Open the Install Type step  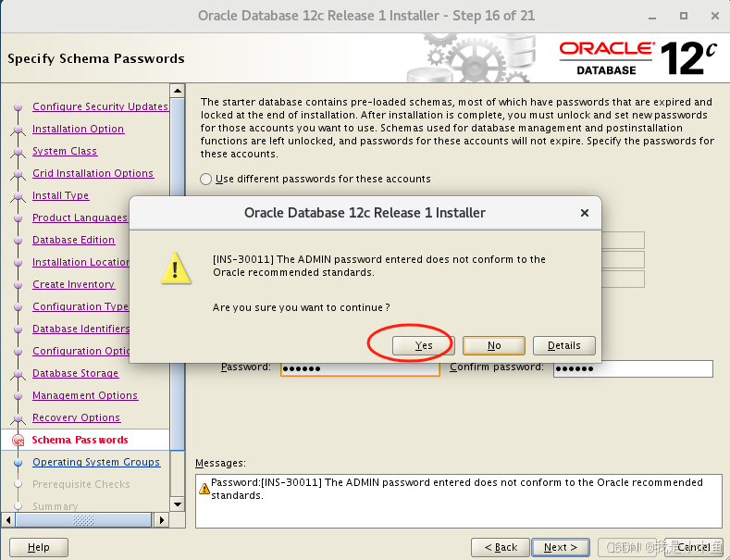pos(60,195)
